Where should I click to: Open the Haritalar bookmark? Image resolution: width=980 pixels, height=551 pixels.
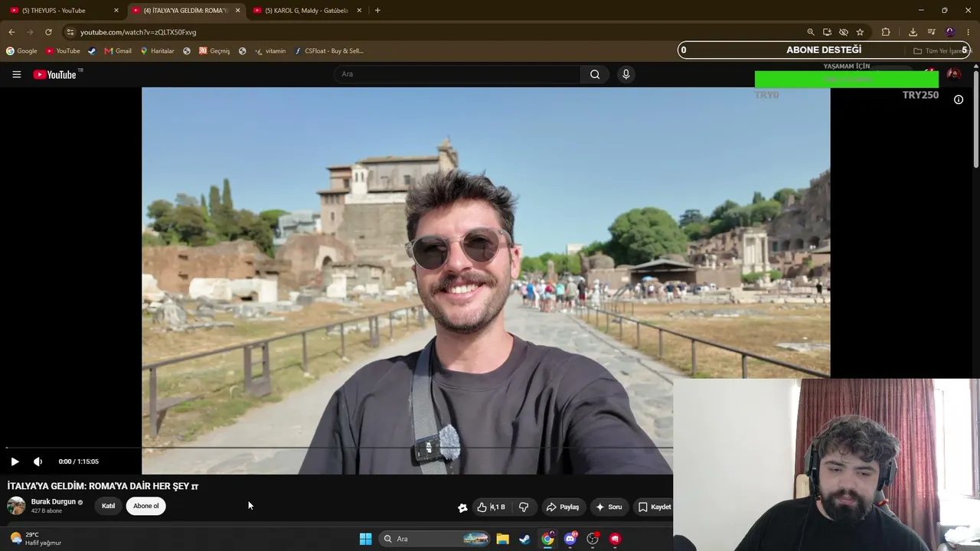pyautogui.click(x=157, y=51)
